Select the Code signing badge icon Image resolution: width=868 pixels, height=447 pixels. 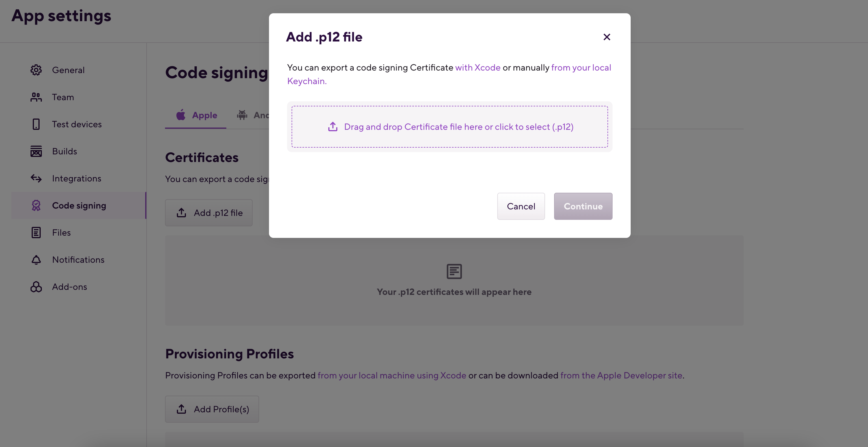point(36,205)
